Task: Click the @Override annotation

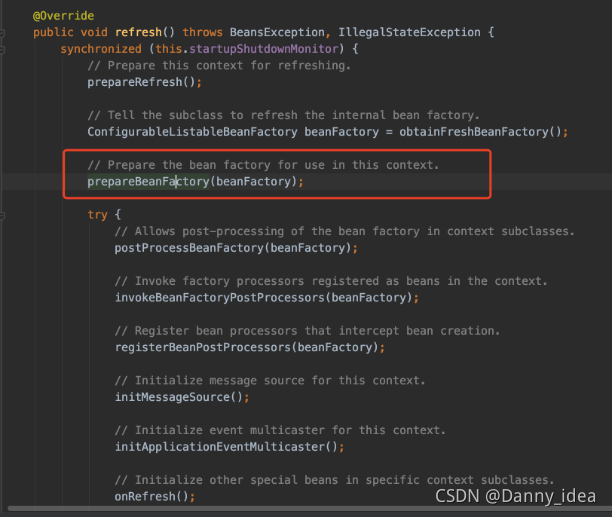Action: pyautogui.click(x=64, y=16)
